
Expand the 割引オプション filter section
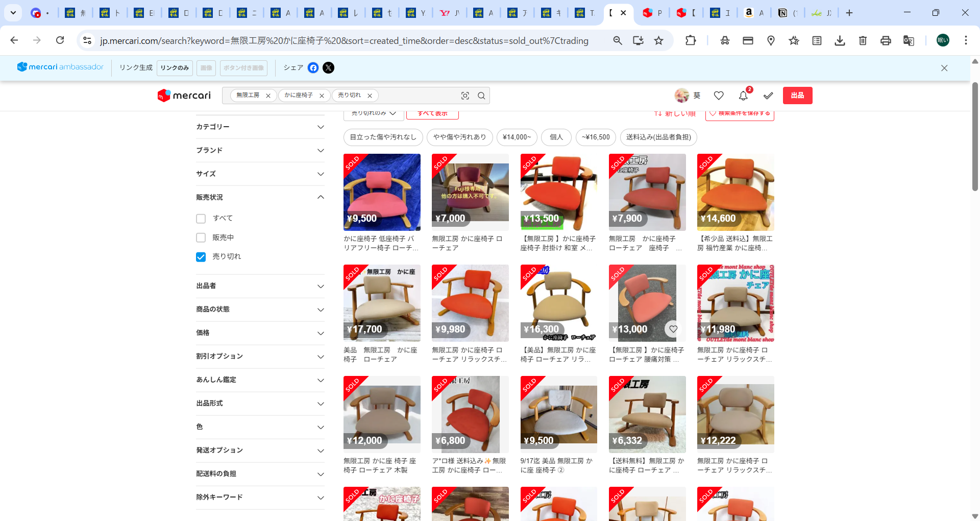click(x=260, y=357)
